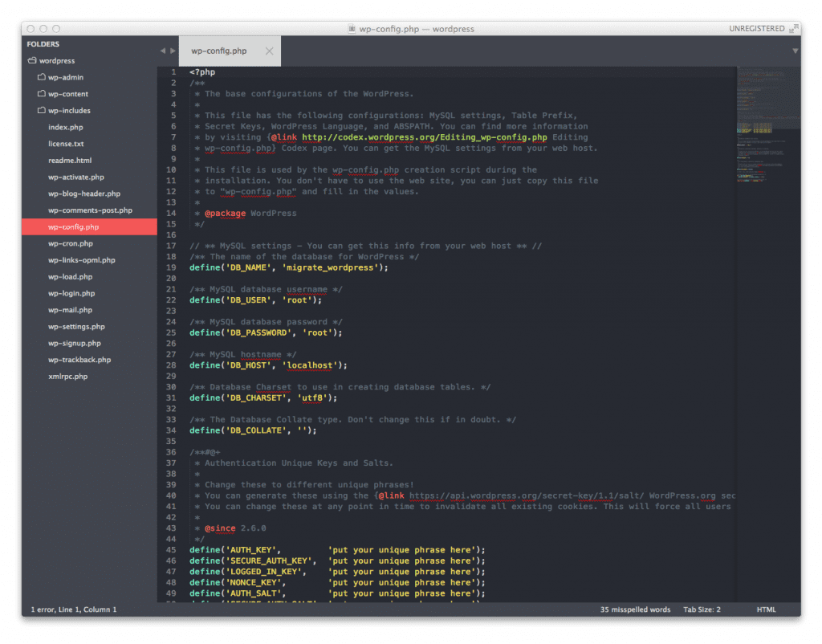Click the HTML syntax selector
Image resolution: width=822 pixels, height=644 pixels.
coord(766,609)
